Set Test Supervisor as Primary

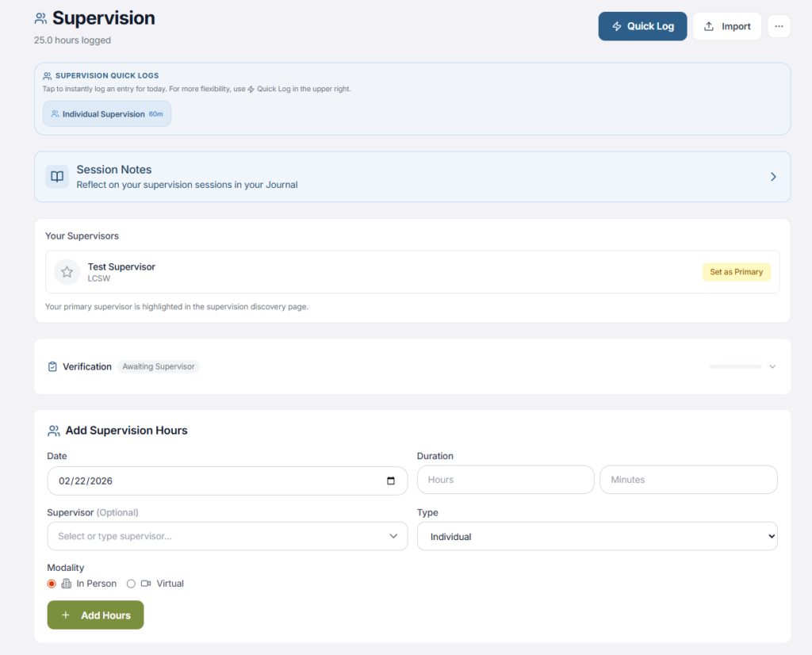pos(736,272)
